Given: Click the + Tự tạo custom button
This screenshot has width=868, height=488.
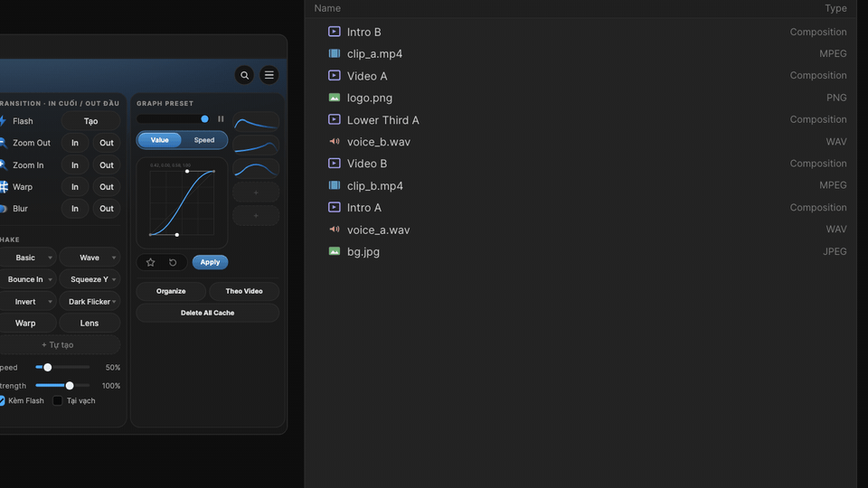Looking at the screenshot, I should click(x=58, y=344).
